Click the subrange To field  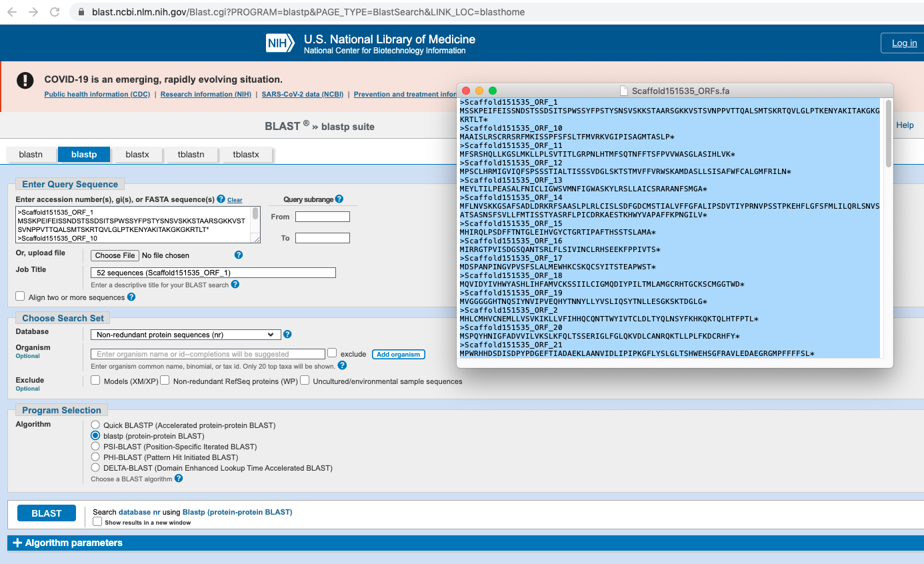coord(323,238)
